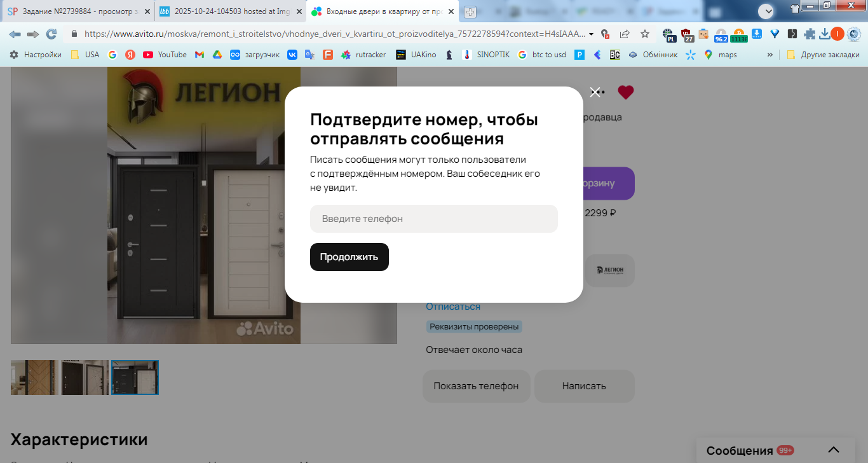Image resolution: width=868 pixels, height=463 pixels.
Task: Go forward to next page
Action: click(33, 34)
